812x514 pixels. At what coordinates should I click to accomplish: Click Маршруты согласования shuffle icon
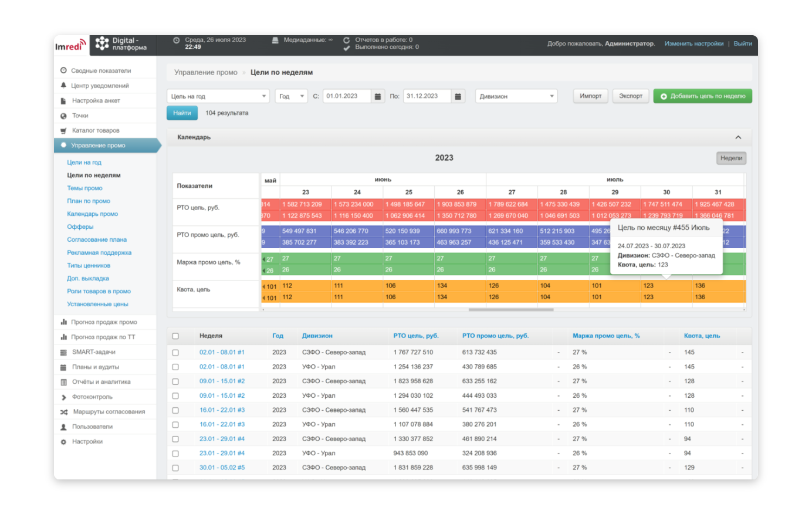coord(63,412)
